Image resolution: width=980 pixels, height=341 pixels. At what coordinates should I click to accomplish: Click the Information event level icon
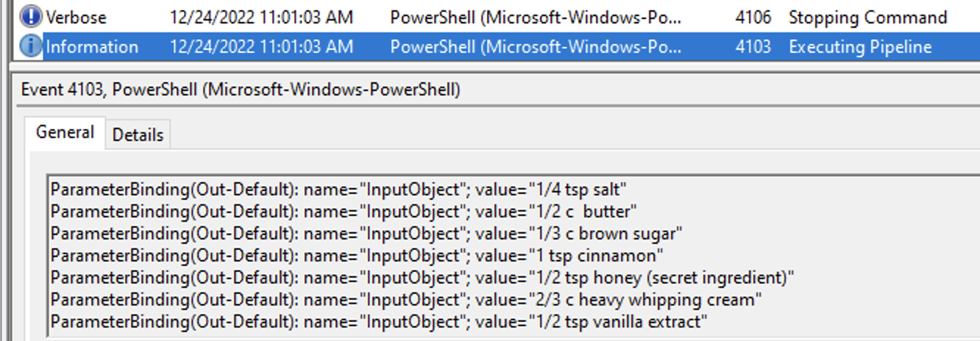tap(31, 47)
